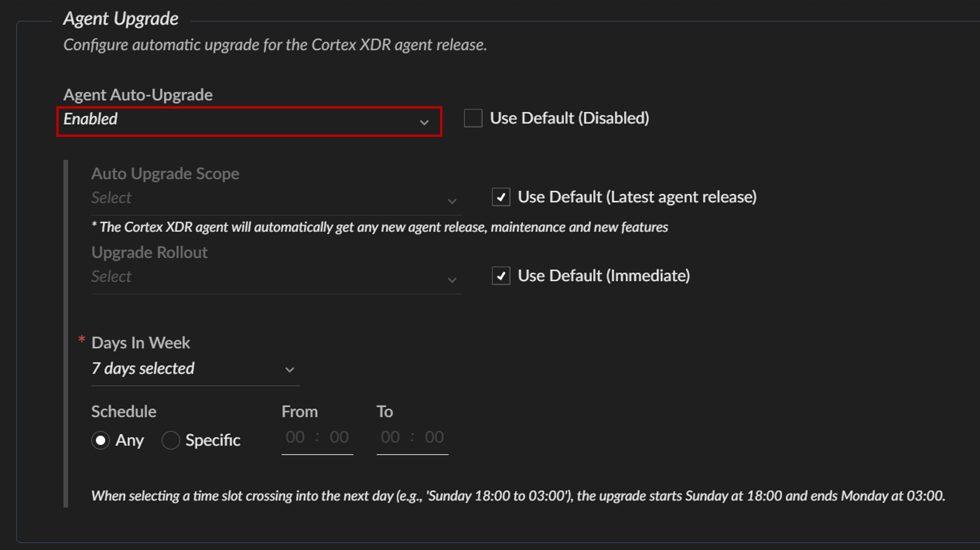
Task: Select the Specific schedule radio button
Action: (x=170, y=440)
